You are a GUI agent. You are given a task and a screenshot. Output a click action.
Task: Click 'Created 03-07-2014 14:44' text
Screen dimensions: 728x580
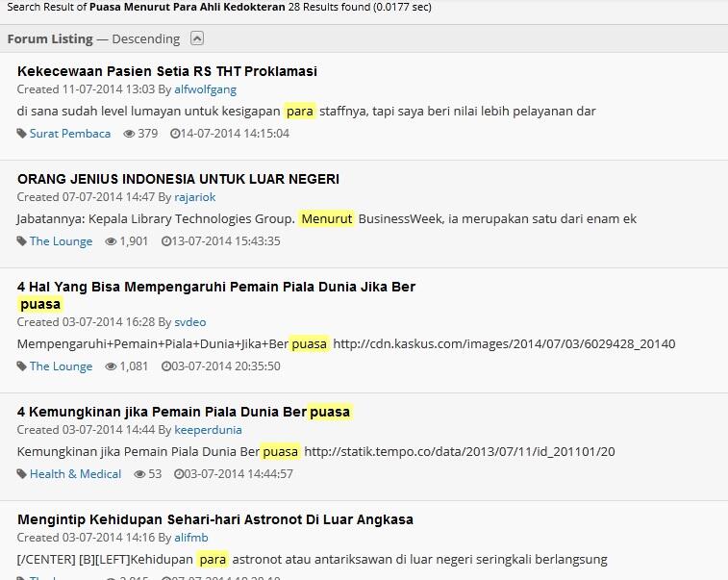pyautogui.click(x=86, y=430)
